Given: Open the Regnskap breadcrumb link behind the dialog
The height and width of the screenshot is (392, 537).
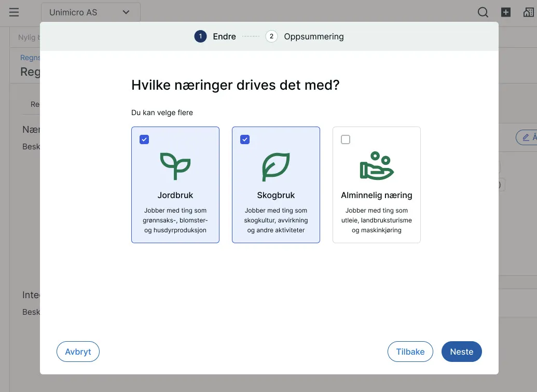Looking at the screenshot, I should click(x=31, y=57).
